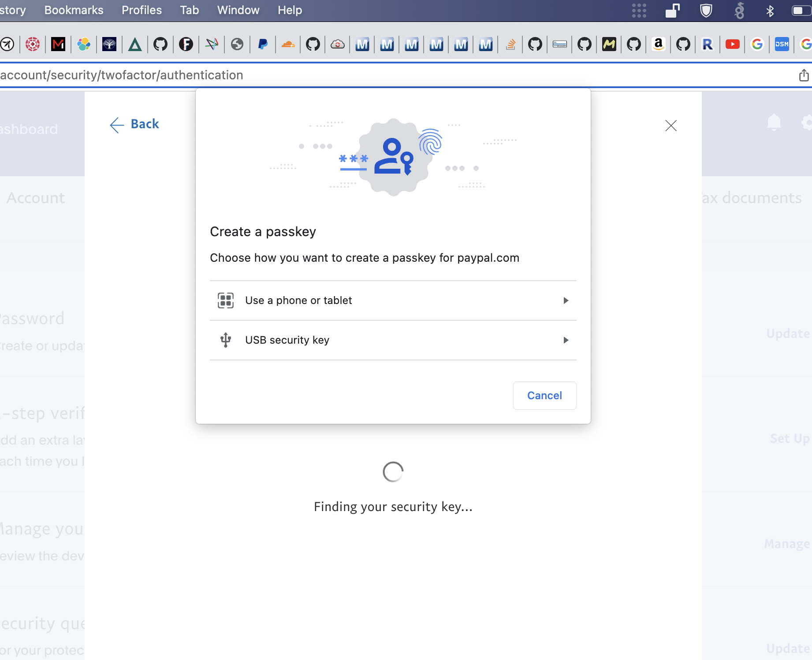Open the Help menu
The image size is (812, 660).
290,10
